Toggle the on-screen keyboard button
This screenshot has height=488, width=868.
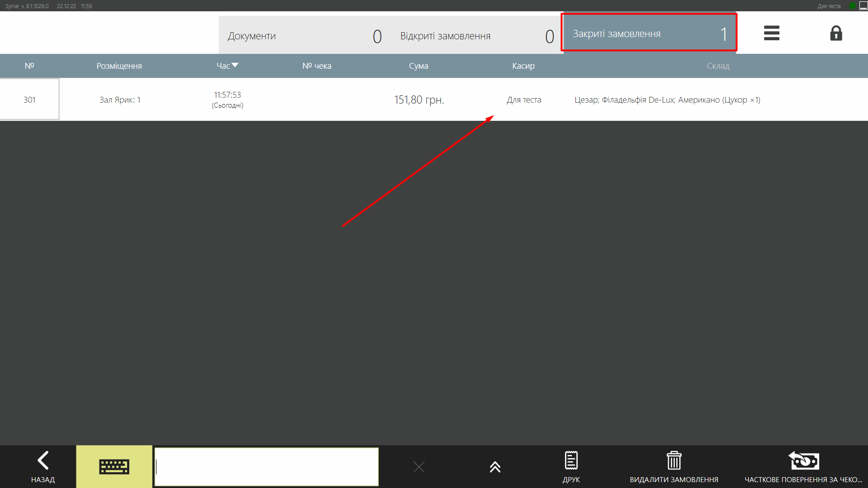point(114,466)
